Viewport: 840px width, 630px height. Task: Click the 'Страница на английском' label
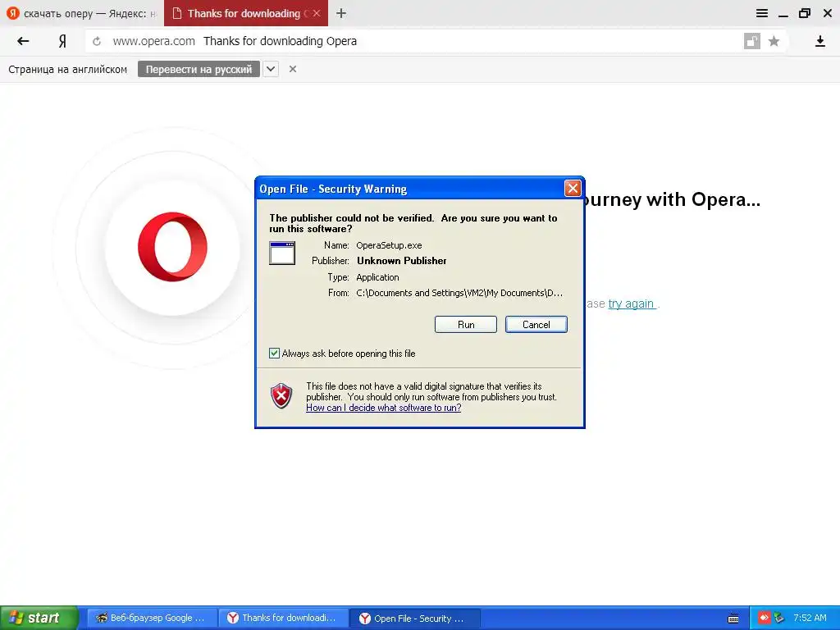click(67, 69)
